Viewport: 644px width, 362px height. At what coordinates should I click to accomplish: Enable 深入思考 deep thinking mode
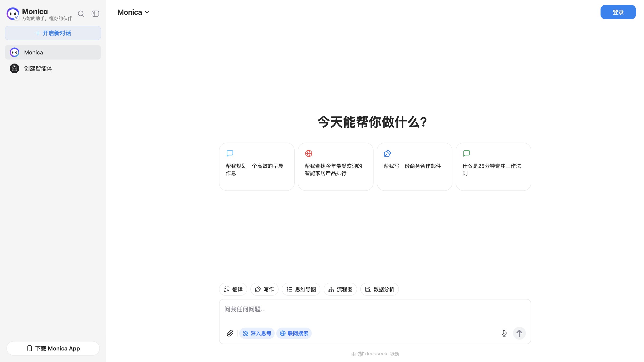257,333
